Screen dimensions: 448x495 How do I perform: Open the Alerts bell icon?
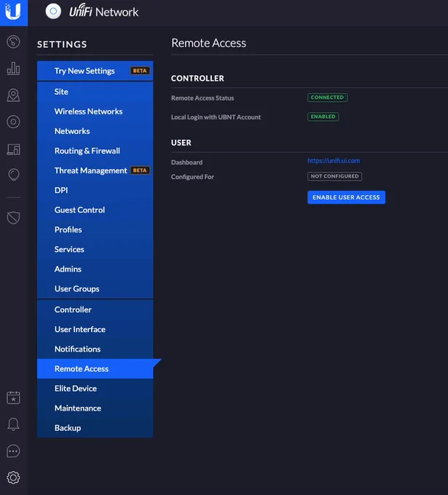(13, 424)
